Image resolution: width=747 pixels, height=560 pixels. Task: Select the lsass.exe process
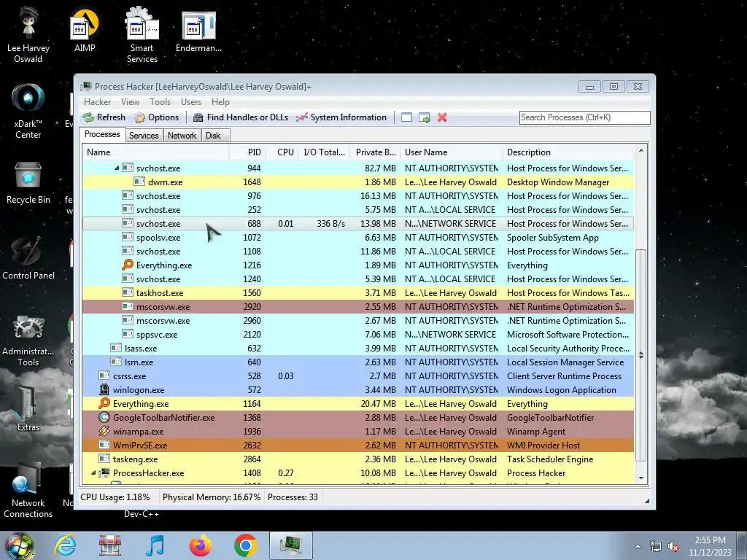click(x=358, y=348)
